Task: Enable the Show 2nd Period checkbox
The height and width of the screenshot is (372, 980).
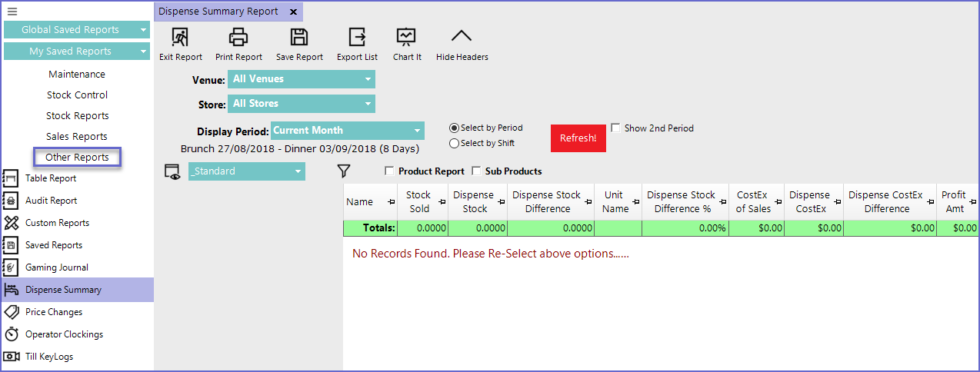Action: click(x=615, y=128)
